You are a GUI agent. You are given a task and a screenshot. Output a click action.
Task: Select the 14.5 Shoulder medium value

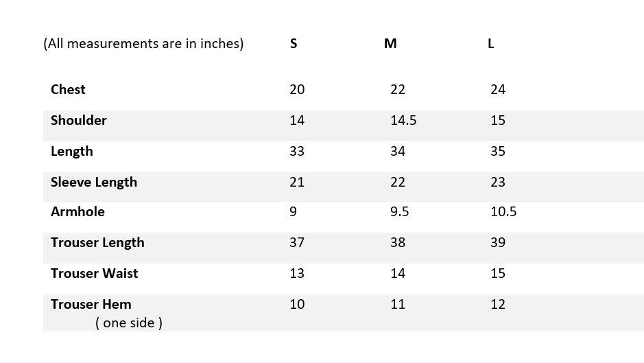pyautogui.click(x=403, y=121)
